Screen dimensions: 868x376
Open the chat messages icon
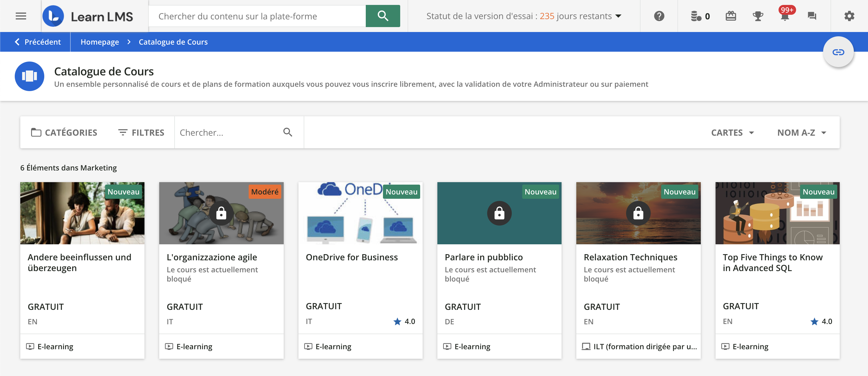[812, 16]
